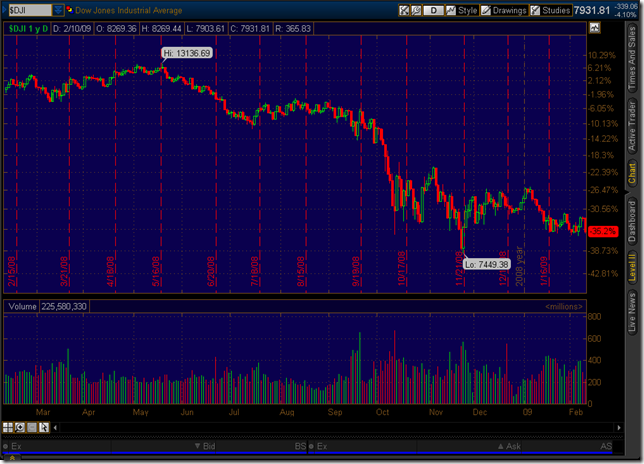This screenshot has height=464, width=644.
Task: Click the $DJI symbol input field
Action: (x=30, y=10)
